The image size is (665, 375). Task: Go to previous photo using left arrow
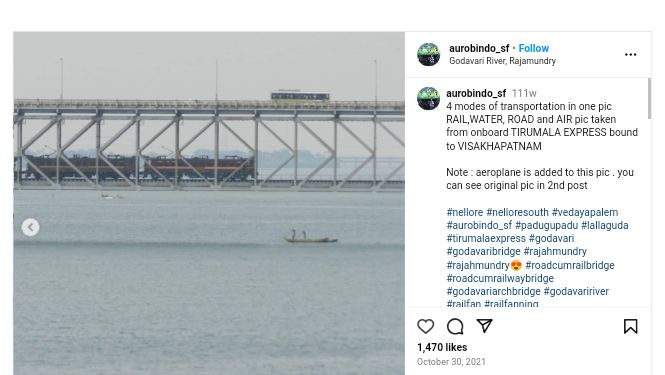coord(31,227)
